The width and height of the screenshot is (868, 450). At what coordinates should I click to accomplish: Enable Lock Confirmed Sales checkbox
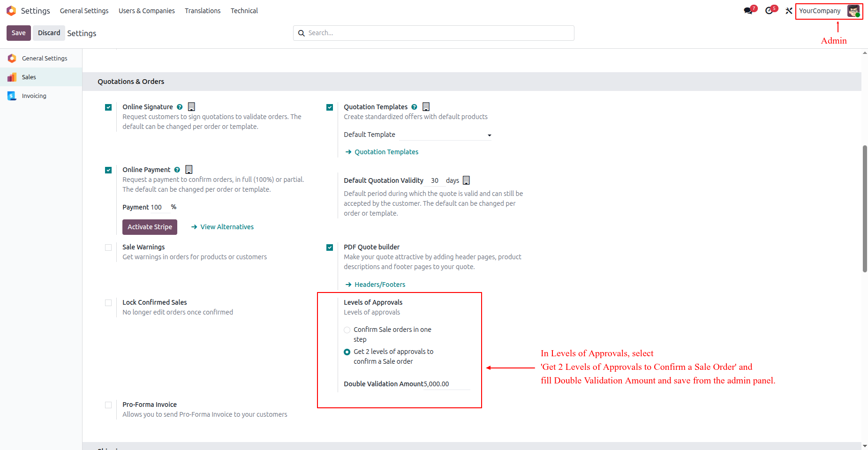pos(108,303)
